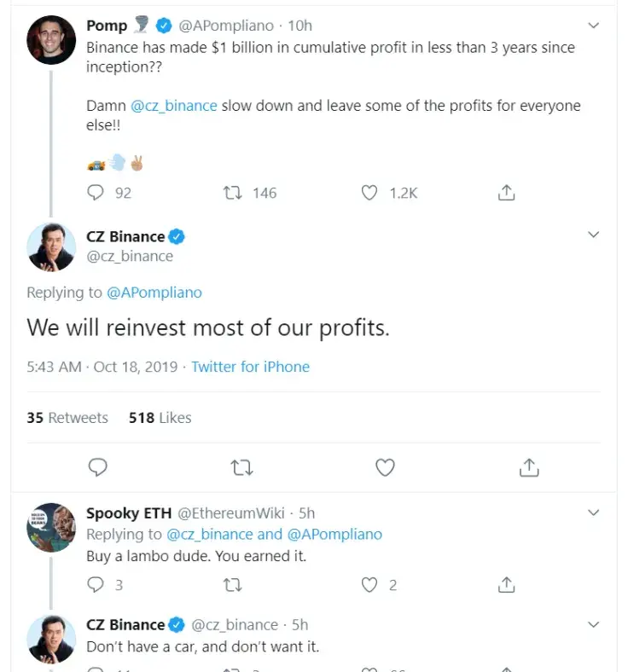Screen dimensions: 628x672
Task: Open options chevron on CZ's main tweet
Action: coord(593,235)
